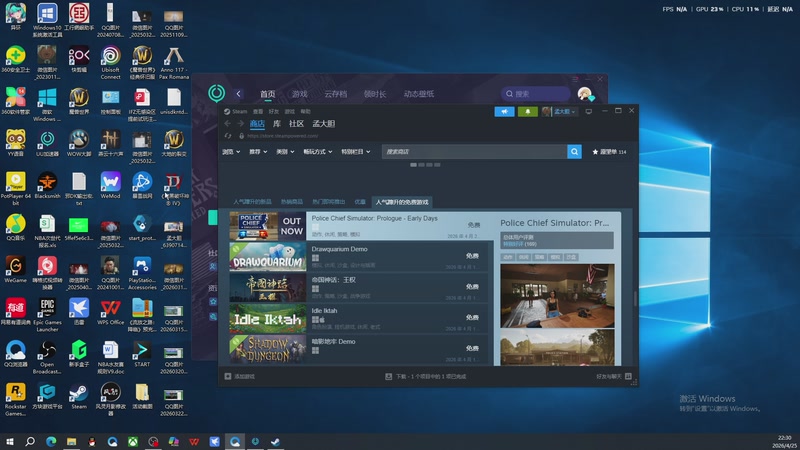The image size is (800, 450).
Task: Select WPS Office desktop icon
Action: 110,312
